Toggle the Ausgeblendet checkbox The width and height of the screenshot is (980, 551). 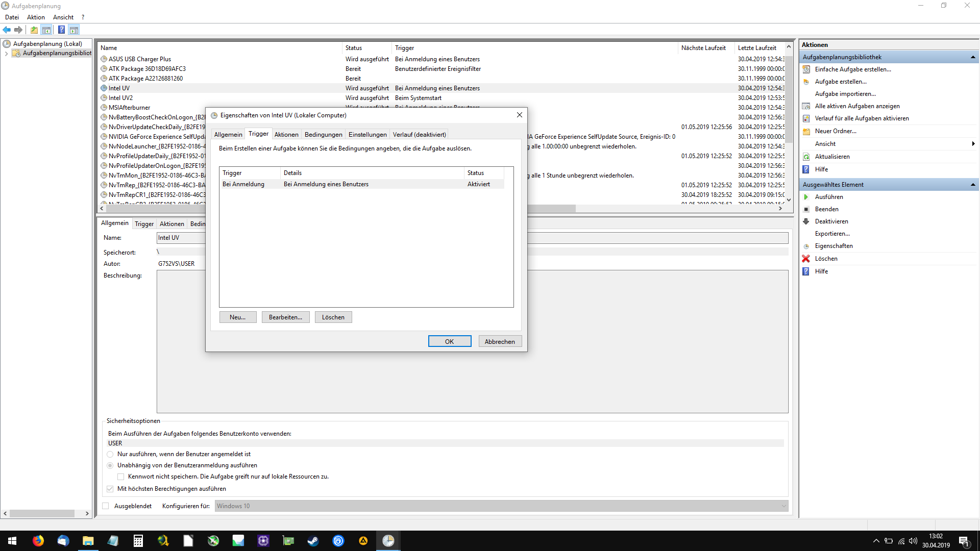(106, 506)
